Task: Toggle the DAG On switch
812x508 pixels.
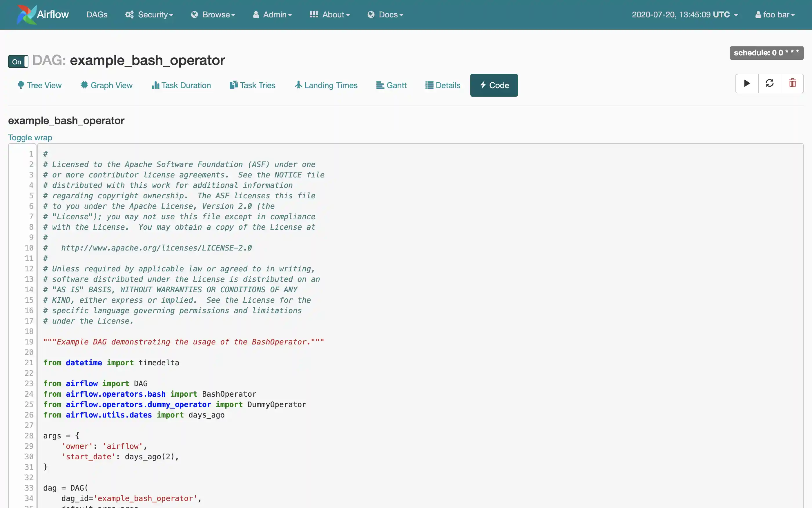Action: (18, 61)
